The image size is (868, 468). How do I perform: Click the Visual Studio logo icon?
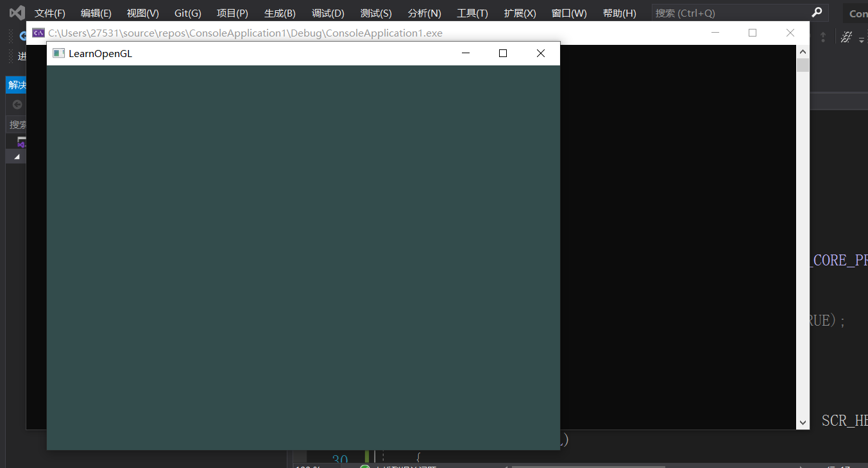click(x=17, y=12)
